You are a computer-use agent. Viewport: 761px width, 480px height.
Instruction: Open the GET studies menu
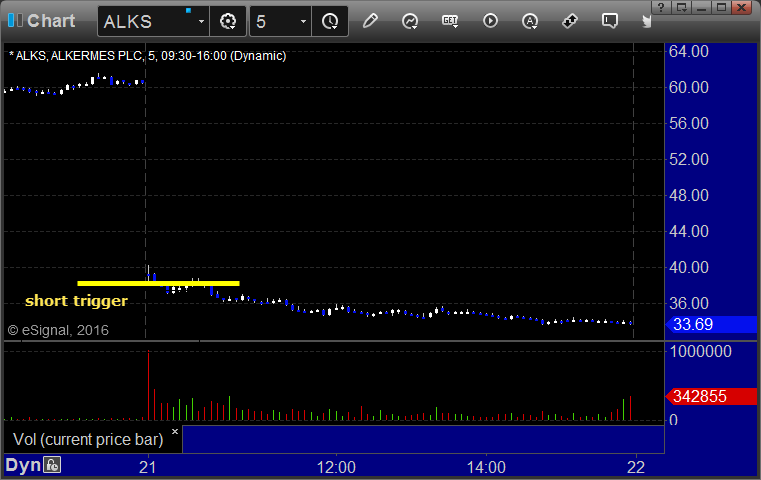click(450, 21)
